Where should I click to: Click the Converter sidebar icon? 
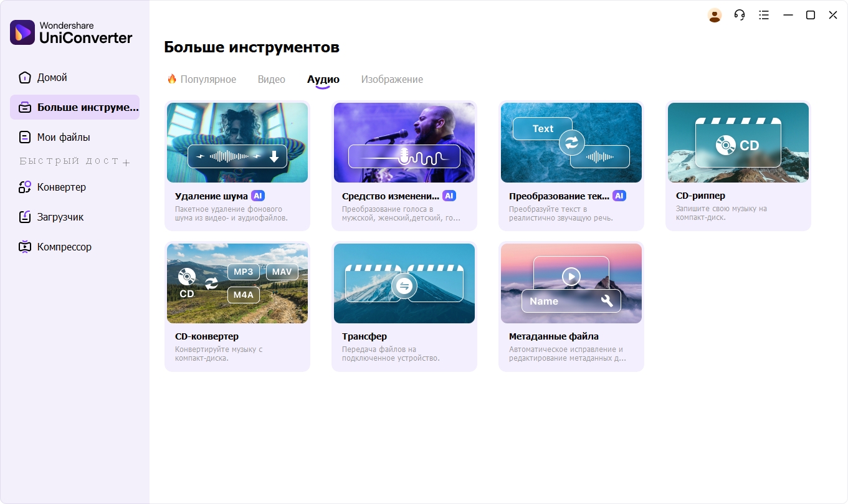click(25, 187)
